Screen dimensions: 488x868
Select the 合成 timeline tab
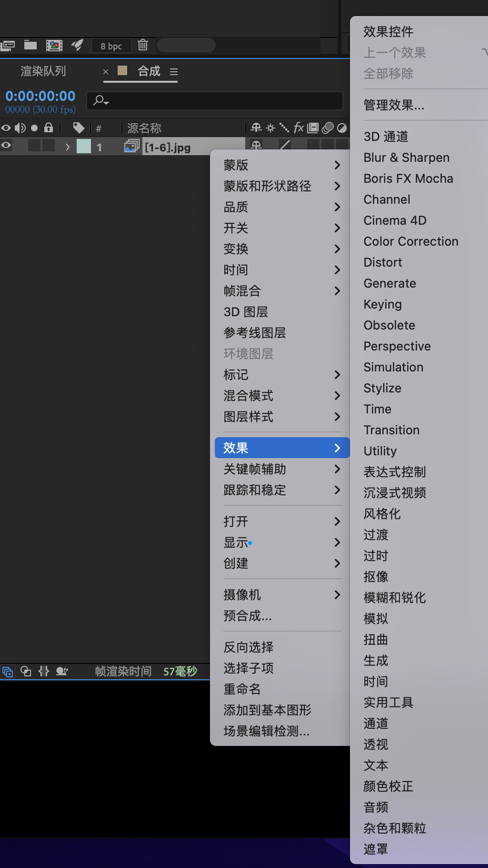point(149,71)
